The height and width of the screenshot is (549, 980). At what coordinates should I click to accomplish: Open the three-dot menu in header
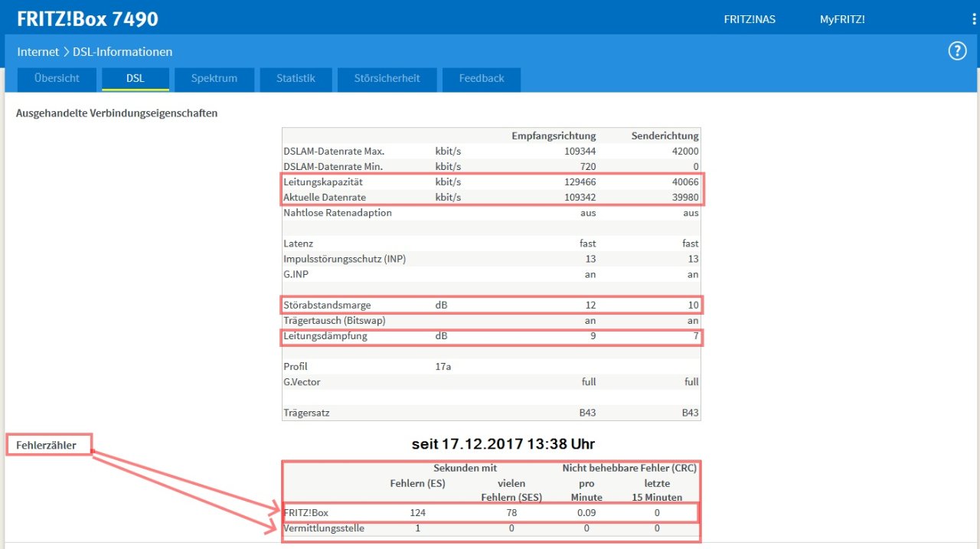point(973,19)
